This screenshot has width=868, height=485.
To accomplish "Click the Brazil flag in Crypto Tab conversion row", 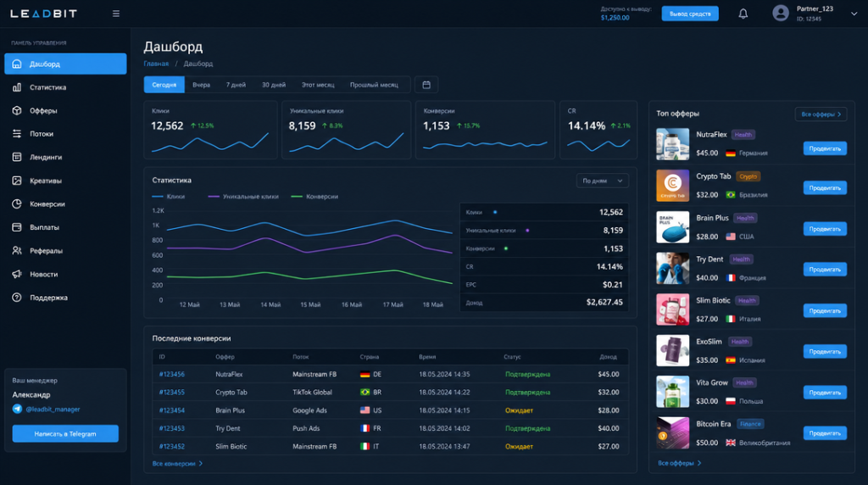I will pos(364,392).
